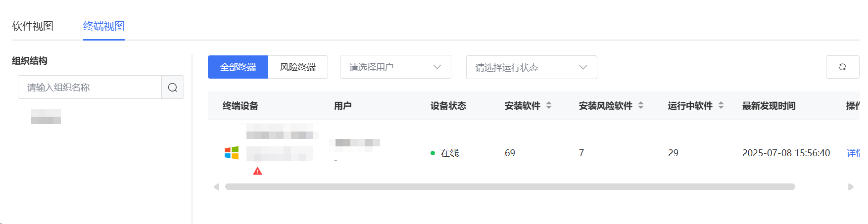Switch to the 软件视图 tab
This screenshot has height=224, width=868.
(x=33, y=26)
